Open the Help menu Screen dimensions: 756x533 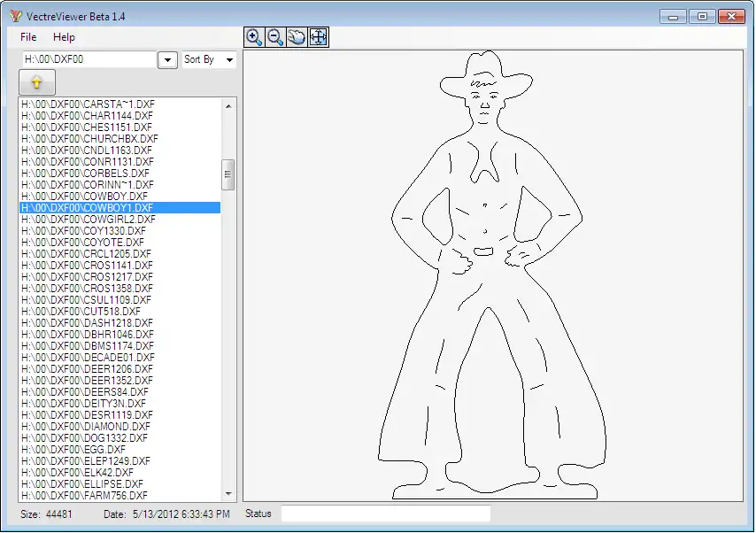click(64, 37)
